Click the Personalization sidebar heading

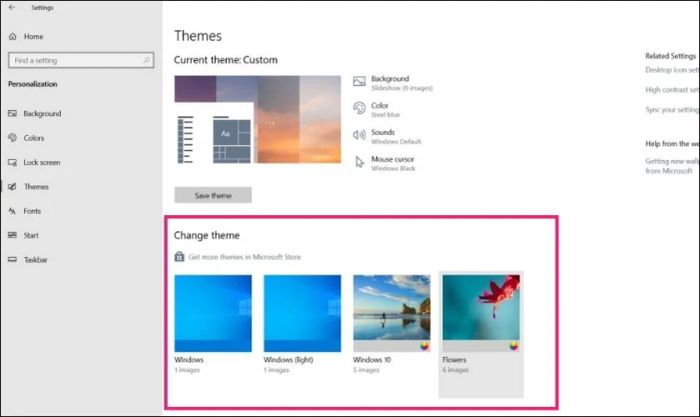(33, 84)
